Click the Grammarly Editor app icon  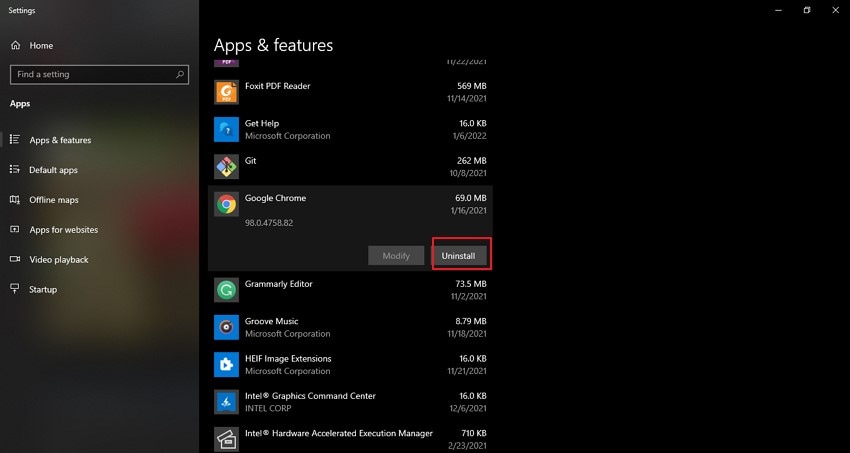226,290
